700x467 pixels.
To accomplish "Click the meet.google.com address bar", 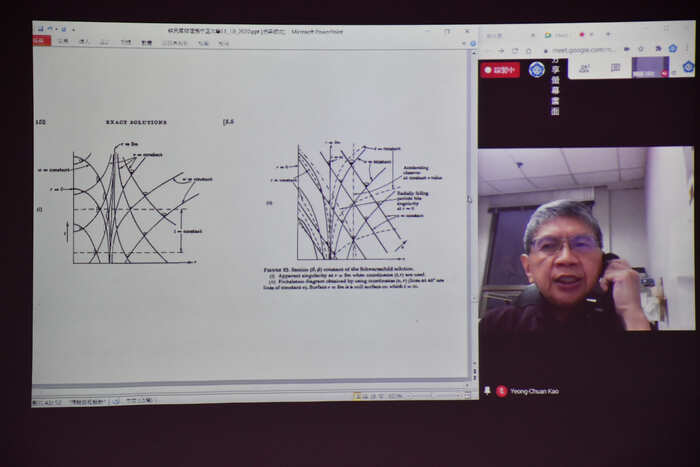I will [583, 50].
